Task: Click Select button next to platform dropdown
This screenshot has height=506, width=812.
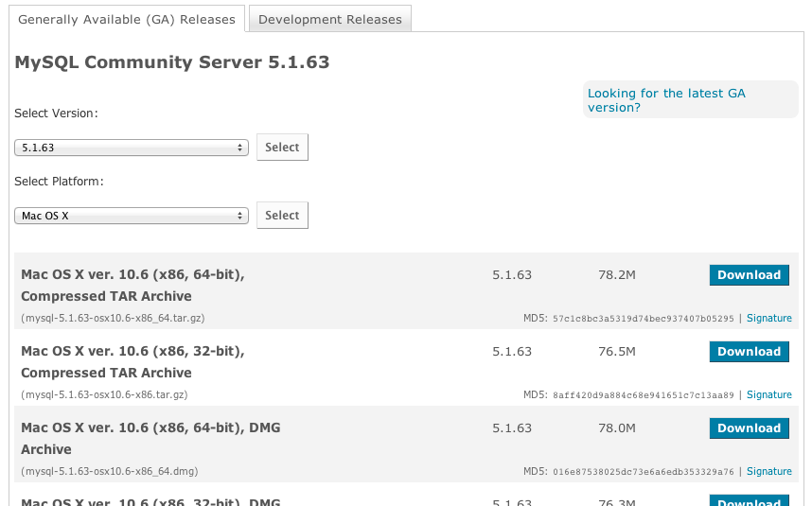Action: pyautogui.click(x=282, y=216)
